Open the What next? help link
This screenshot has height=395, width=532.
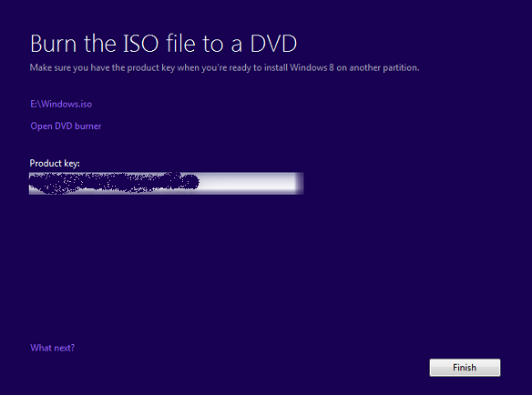click(52, 348)
